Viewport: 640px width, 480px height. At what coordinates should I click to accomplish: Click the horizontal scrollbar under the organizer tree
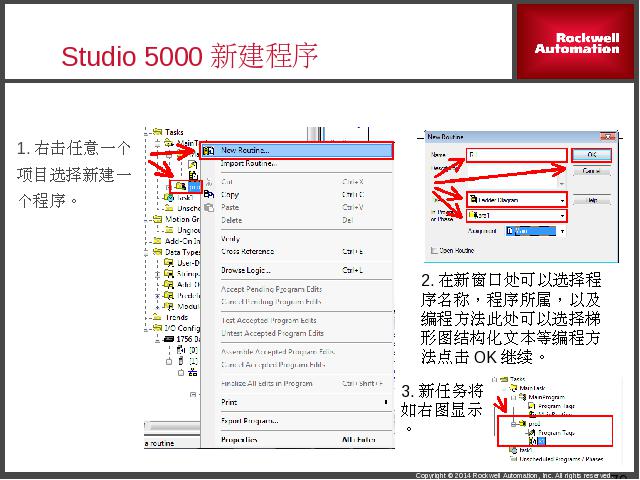pyautogui.click(x=172, y=426)
